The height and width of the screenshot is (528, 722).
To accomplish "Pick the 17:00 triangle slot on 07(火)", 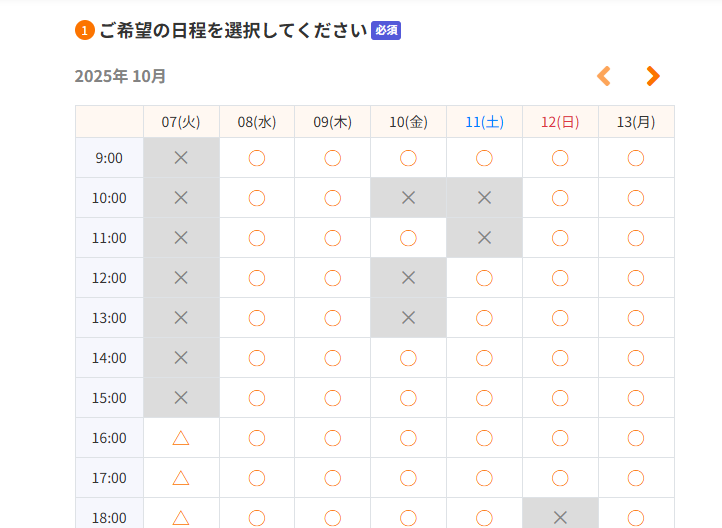I will pos(181,478).
